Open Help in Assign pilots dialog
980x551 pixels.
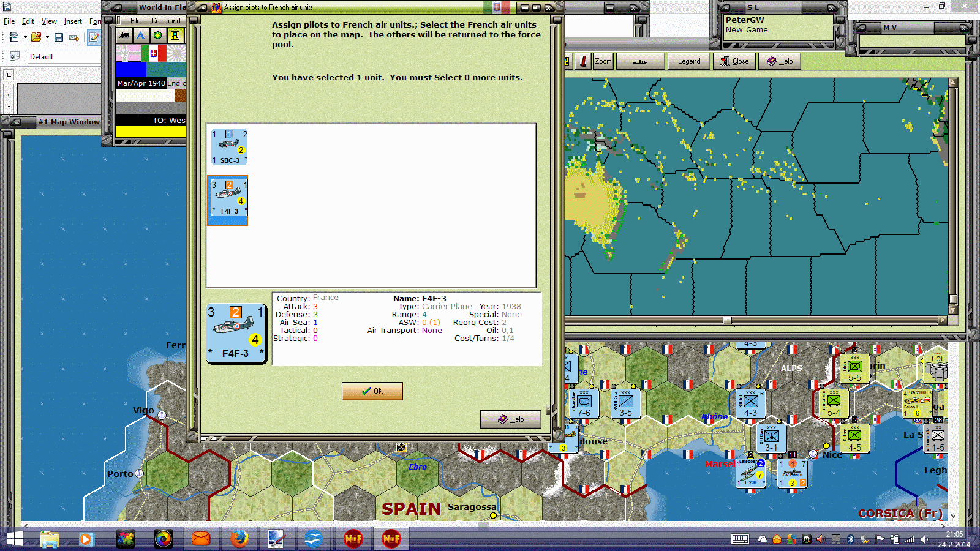click(x=511, y=419)
